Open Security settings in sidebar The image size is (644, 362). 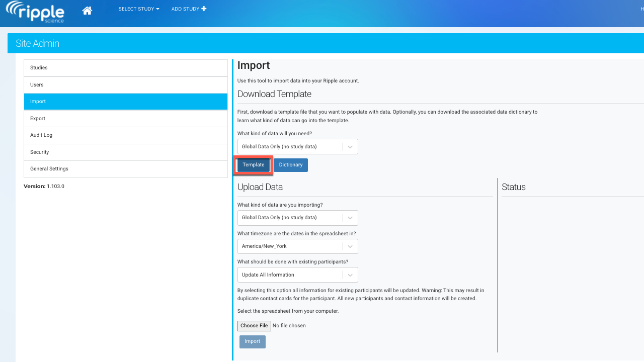[126, 152]
